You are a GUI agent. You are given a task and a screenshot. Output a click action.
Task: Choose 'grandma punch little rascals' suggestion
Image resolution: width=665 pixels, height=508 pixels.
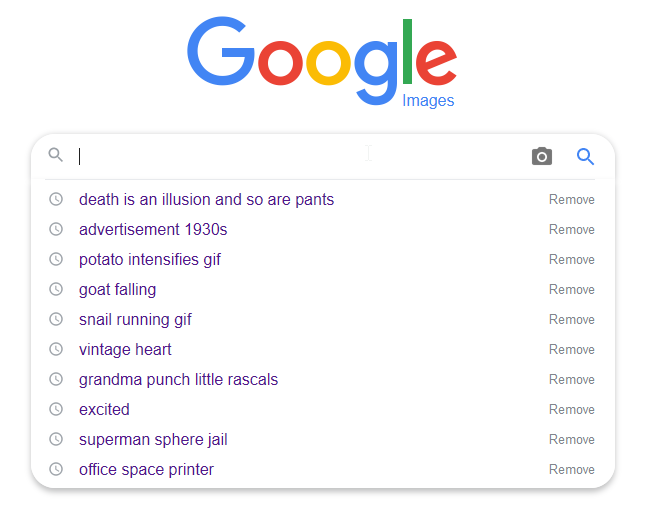(179, 380)
